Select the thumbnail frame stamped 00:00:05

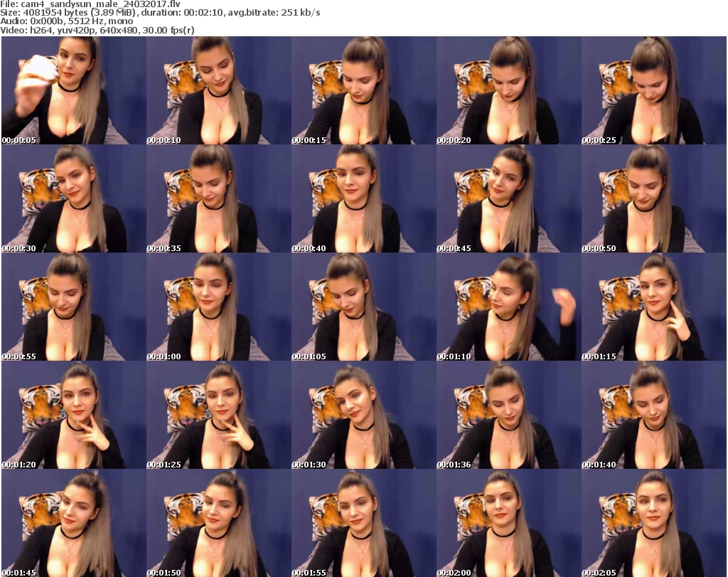pyautogui.click(x=74, y=90)
